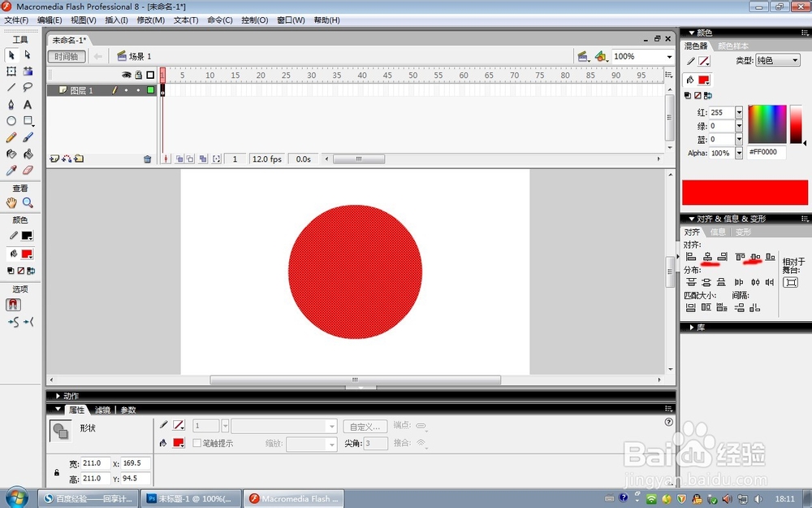The height and width of the screenshot is (508, 812).
Task: Enable the stroke hinting checkbox
Action: [197, 443]
